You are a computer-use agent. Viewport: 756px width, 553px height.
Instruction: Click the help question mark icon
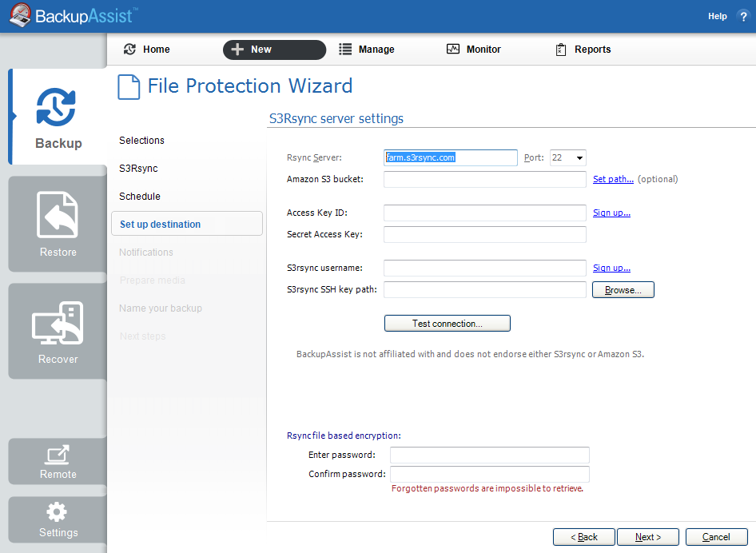pyautogui.click(x=743, y=17)
